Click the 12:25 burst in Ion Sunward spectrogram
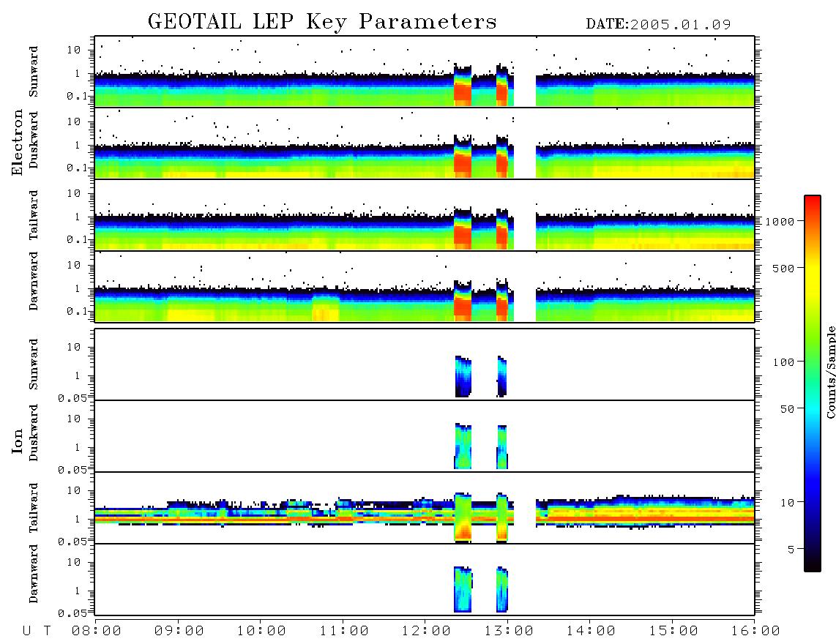836x644 pixels. (x=463, y=376)
